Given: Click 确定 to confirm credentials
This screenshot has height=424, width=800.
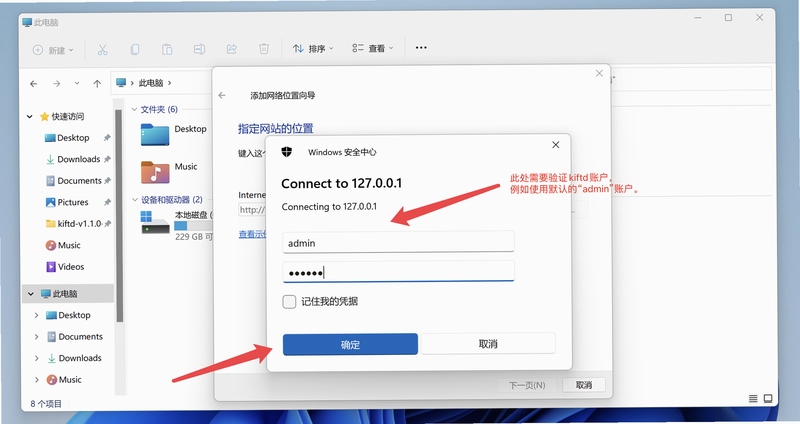Looking at the screenshot, I should 350,344.
